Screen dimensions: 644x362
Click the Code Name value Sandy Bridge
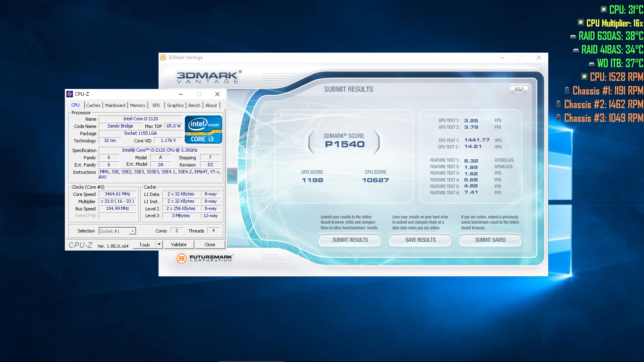point(120,126)
